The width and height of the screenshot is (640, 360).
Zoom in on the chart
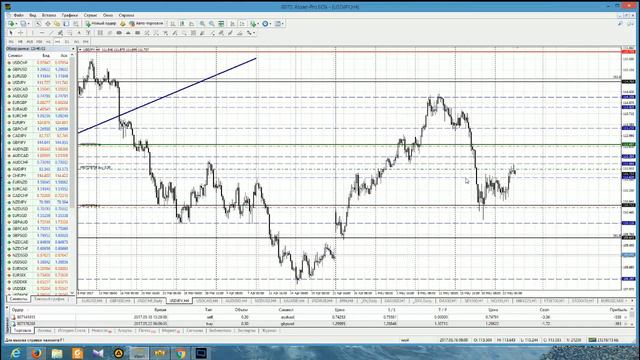(202, 24)
